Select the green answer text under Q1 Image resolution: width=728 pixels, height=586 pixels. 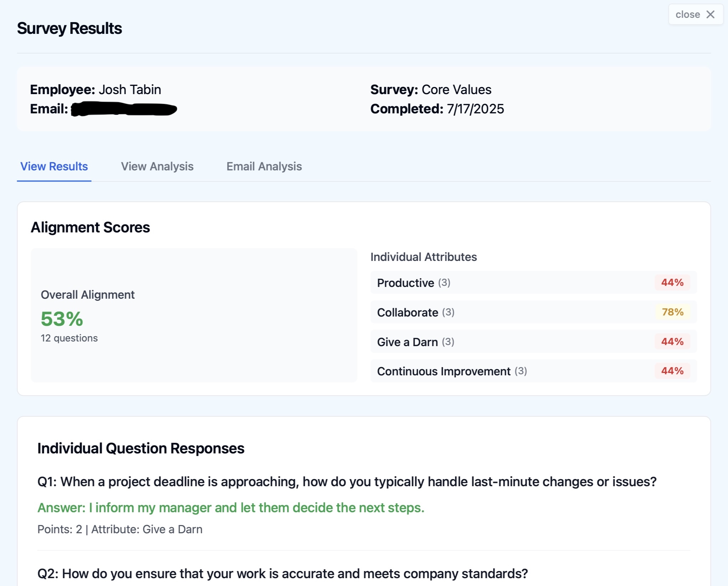tap(231, 508)
